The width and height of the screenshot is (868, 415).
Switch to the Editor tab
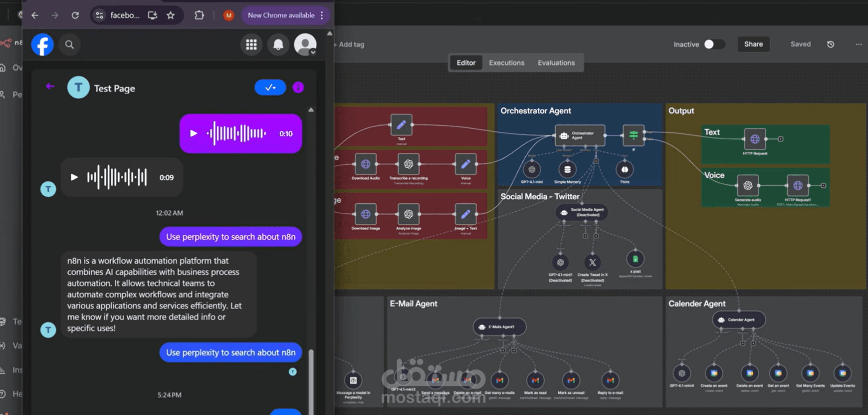tap(466, 63)
